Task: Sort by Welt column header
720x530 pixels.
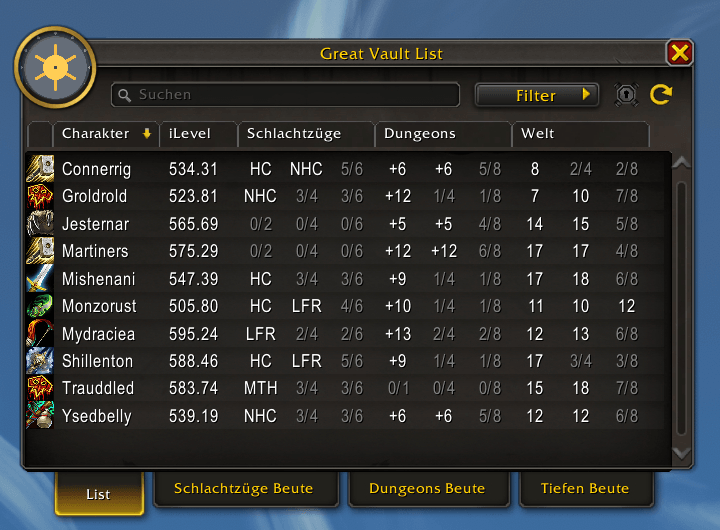Action: 580,134
